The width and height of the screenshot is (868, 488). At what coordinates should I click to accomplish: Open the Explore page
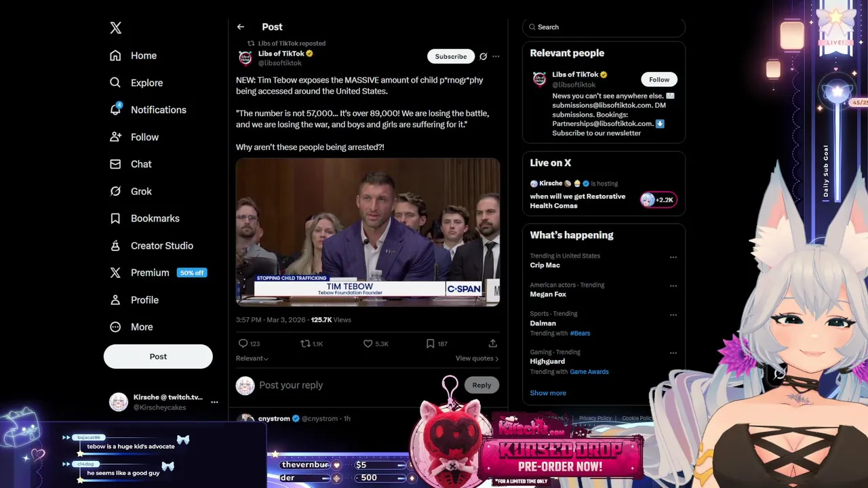[136, 83]
